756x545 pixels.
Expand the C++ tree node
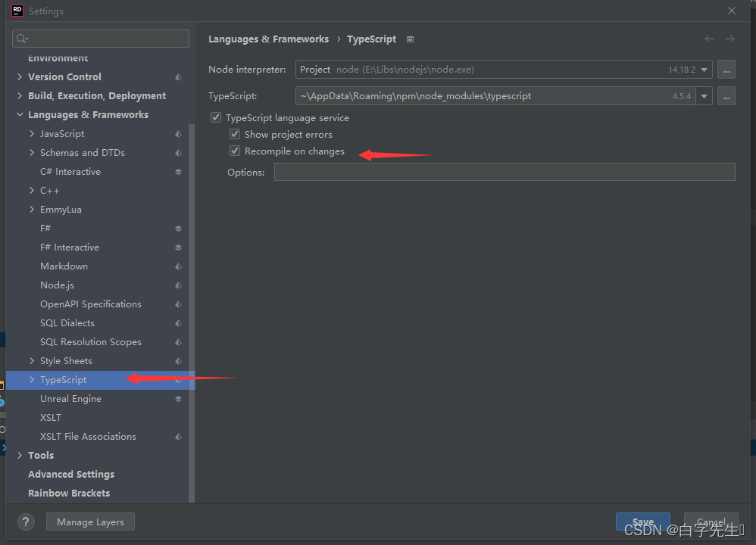tap(32, 190)
